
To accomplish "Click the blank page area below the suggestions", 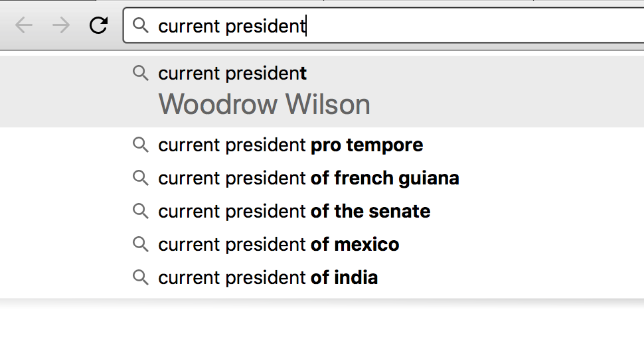I will pyautogui.click(x=322, y=326).
